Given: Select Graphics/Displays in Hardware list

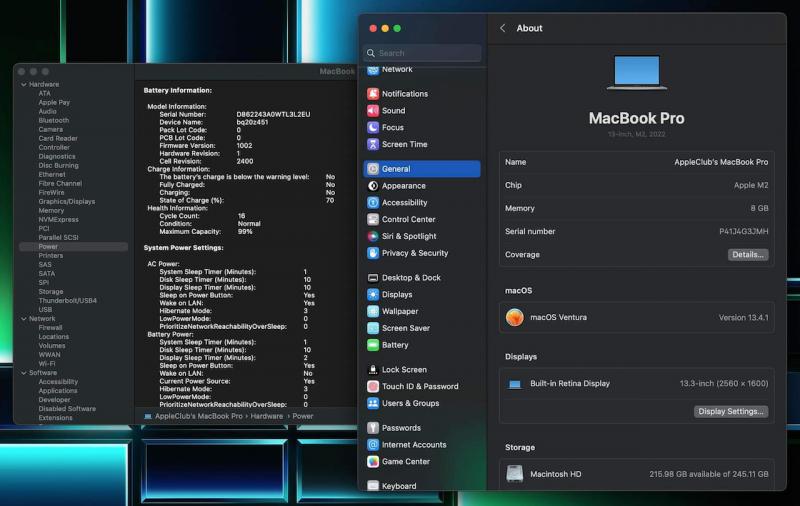Looking at the screenshot, I should [x=67, y=201].
